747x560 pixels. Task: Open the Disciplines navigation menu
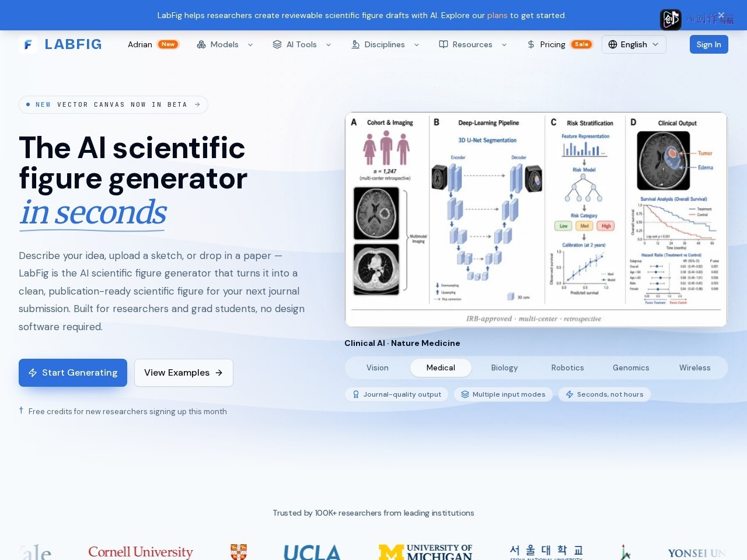pyautogui.click(x=385, y=44)
